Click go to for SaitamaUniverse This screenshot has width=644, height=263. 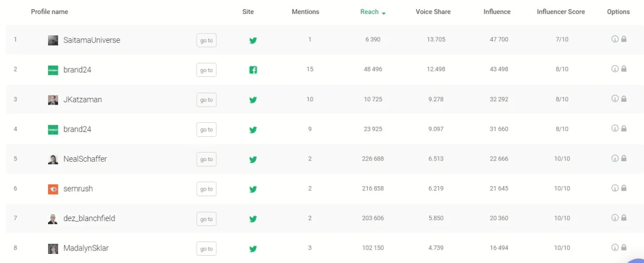point(206,40)
